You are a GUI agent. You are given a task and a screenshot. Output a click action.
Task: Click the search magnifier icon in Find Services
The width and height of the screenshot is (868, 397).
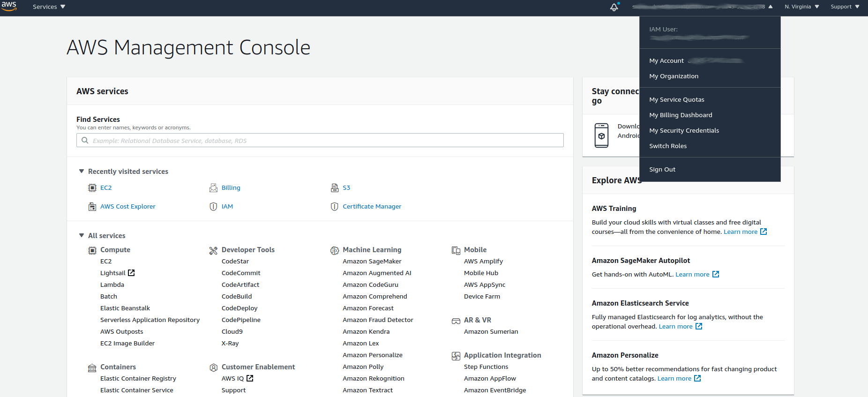(85, 140)
